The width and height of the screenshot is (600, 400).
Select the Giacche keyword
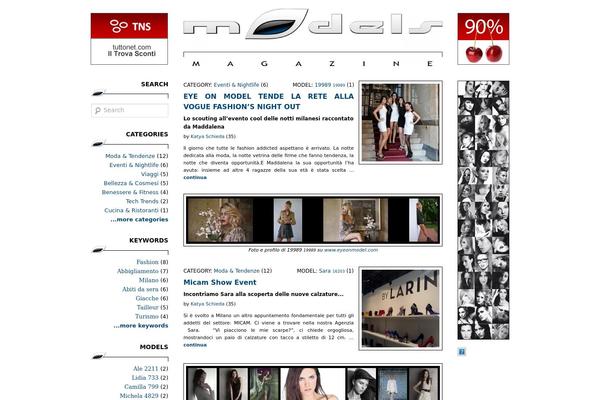coord(147,298)
